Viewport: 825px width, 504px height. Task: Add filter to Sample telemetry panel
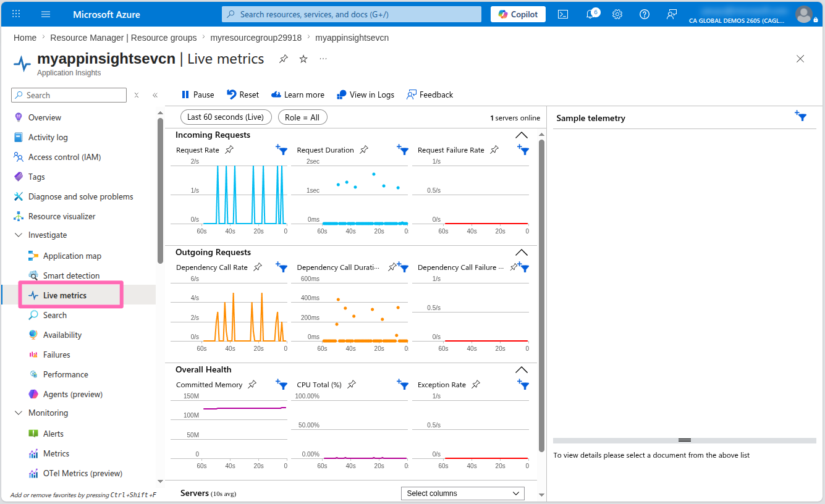[800, 115]
